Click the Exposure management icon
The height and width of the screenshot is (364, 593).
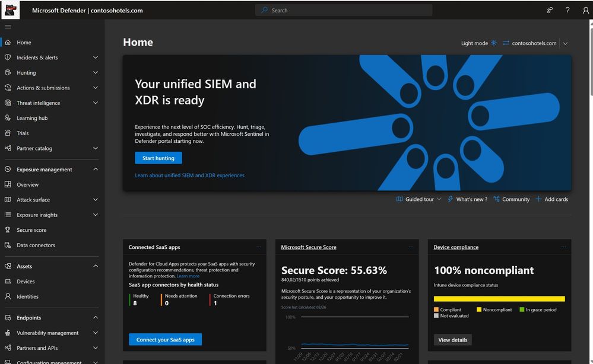(x=8, y=169)
